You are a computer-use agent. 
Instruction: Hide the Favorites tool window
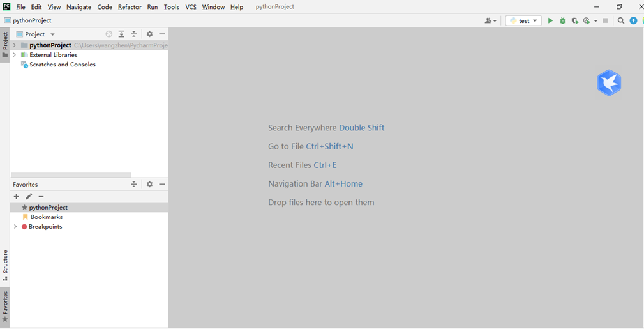coord(162,184)
